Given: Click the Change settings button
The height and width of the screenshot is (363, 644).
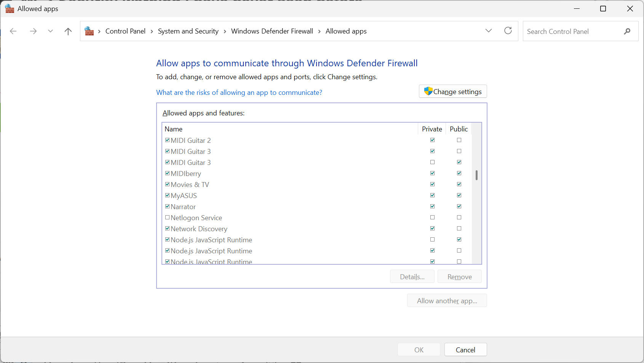Looking at the screenshot, I should pos(453,91).
